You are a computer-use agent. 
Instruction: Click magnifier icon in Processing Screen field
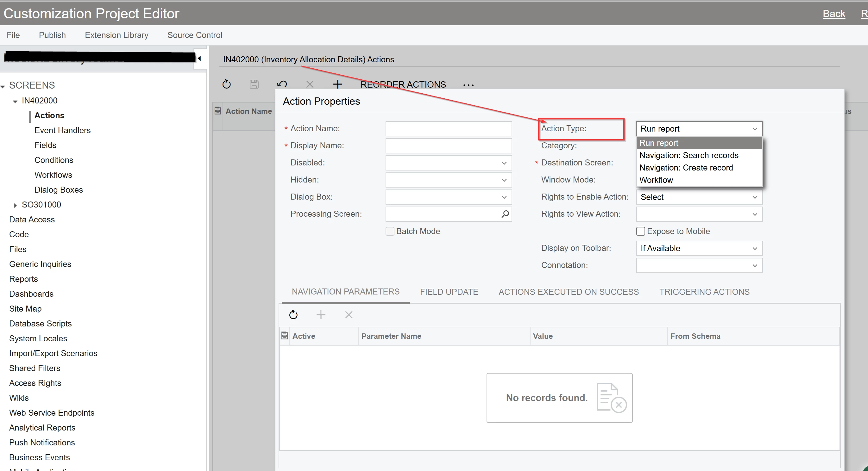[505, 214]
